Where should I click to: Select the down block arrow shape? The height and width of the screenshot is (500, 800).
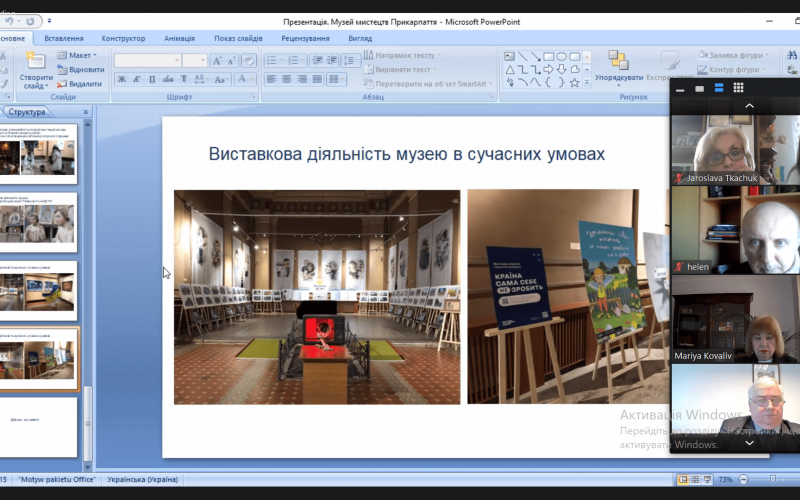(562, 69)
